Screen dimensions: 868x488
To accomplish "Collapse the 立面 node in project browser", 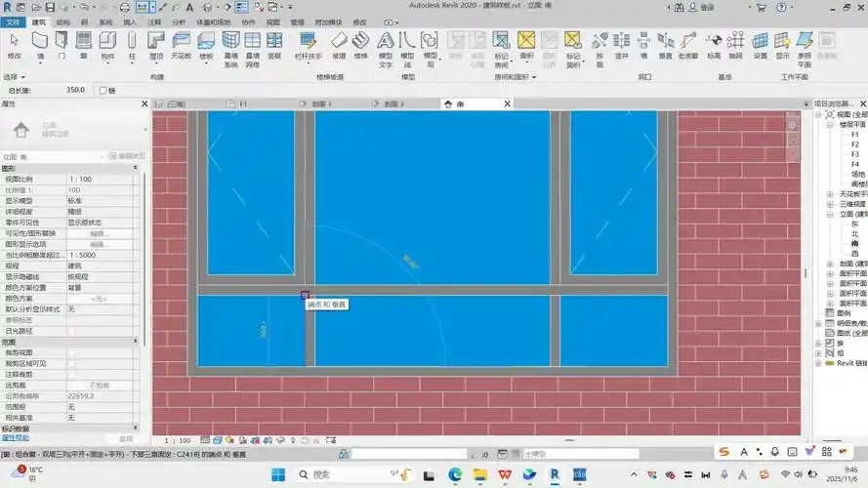I will [x=830, y=214].
